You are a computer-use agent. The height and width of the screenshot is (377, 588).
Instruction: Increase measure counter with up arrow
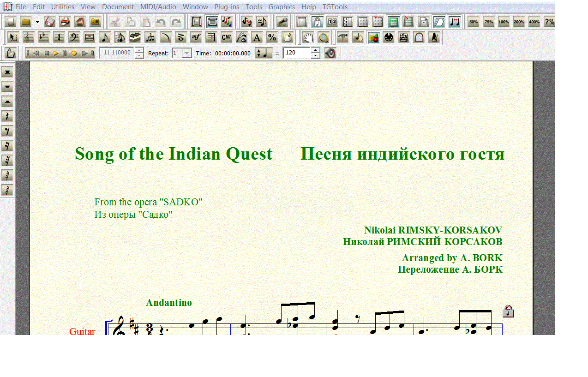tap(139, 50)
